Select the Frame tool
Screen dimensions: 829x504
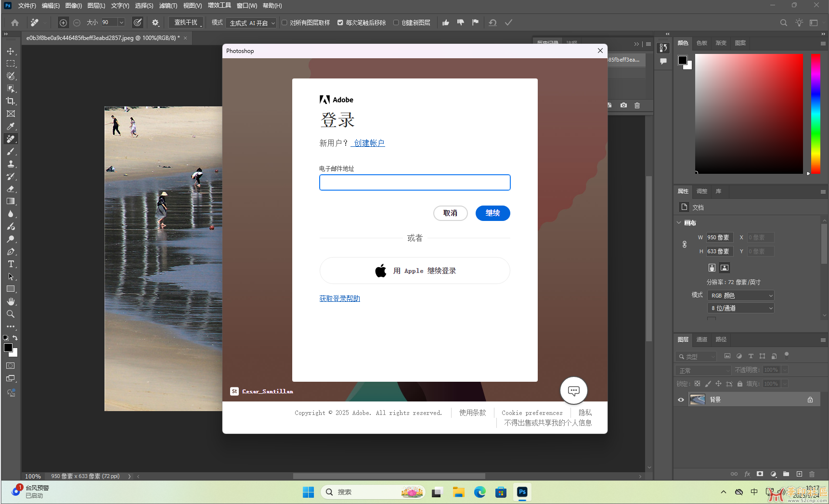pos(11,114)
